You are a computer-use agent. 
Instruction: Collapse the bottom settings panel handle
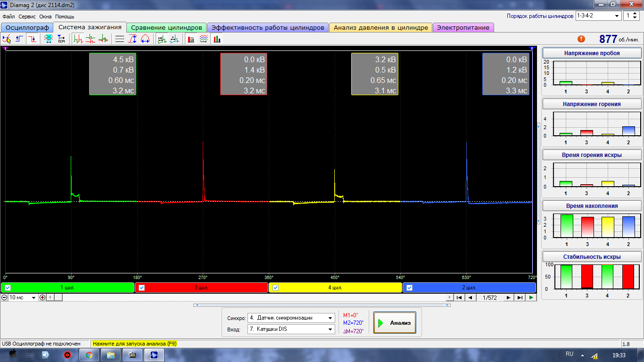click(x=322, y=305)
